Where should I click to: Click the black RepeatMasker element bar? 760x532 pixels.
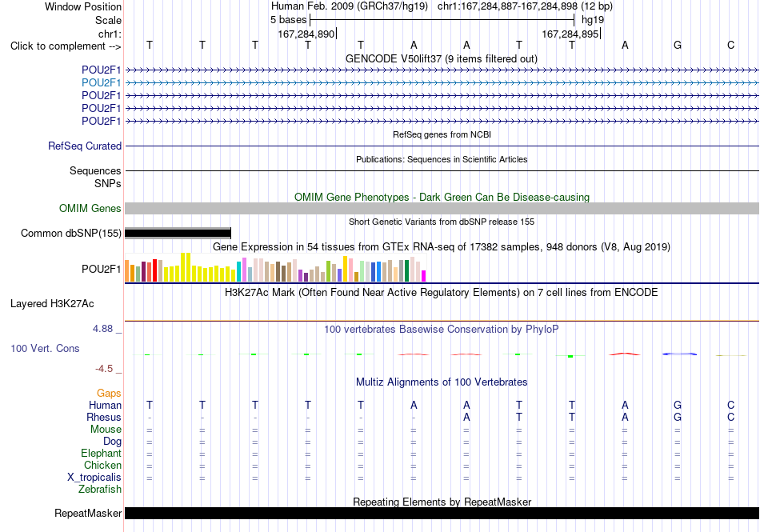pyautogui.click(x=442, y=513)
